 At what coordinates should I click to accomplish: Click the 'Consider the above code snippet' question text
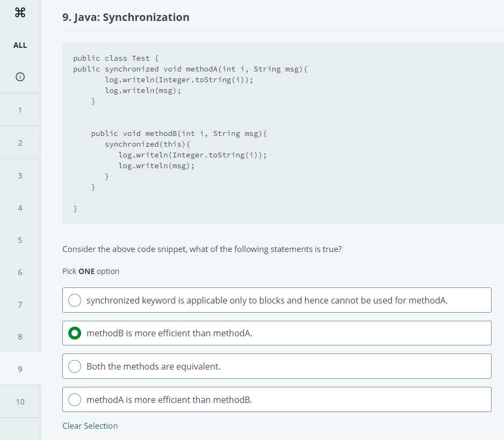202,249
